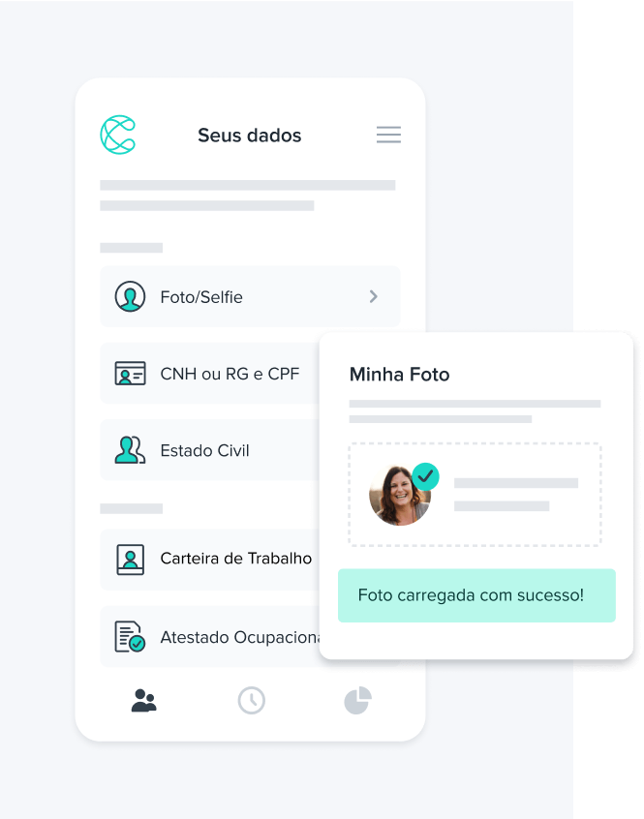Click the Atestado Ocupacional document icon
This screenshot has width=644, height=819.
click(x=130, y=637)
